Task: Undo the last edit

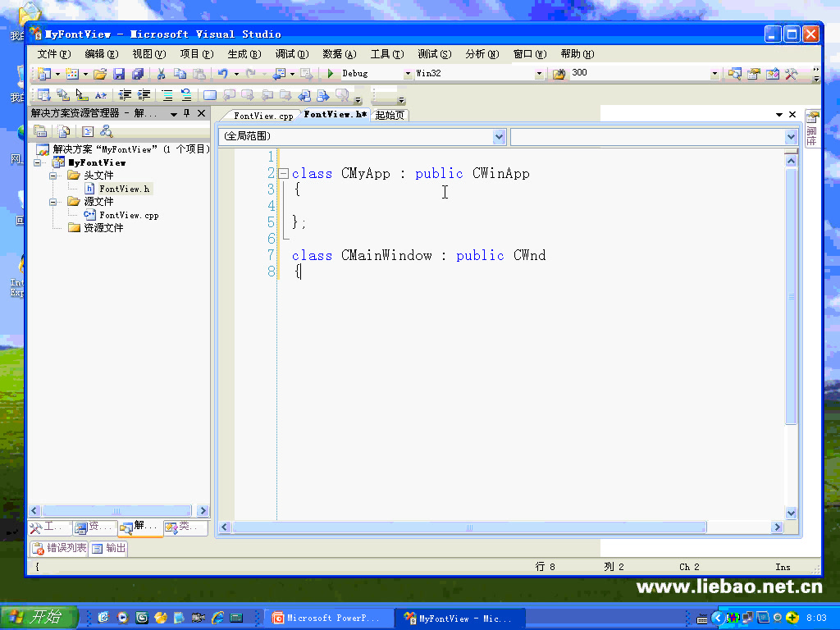Action: 222,74
